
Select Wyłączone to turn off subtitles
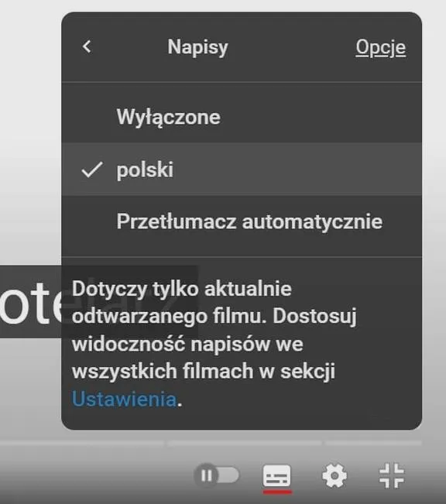(x=242, y=117)
